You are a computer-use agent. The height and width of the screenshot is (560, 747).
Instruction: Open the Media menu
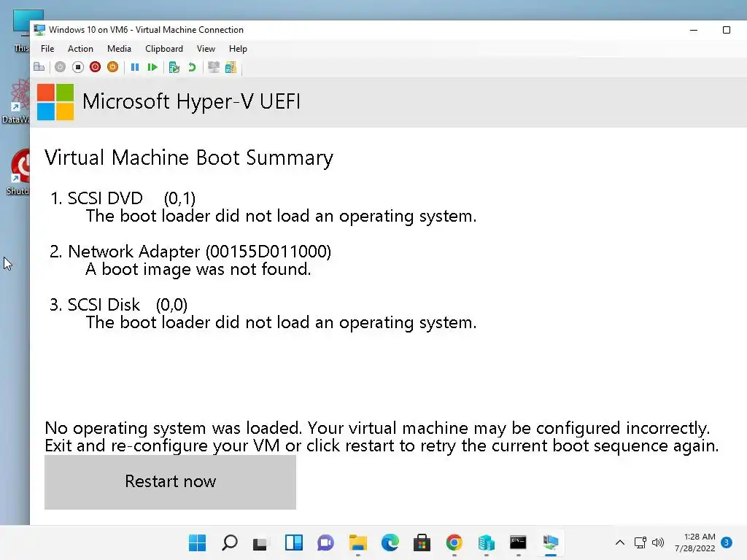(x=119, y=49)
